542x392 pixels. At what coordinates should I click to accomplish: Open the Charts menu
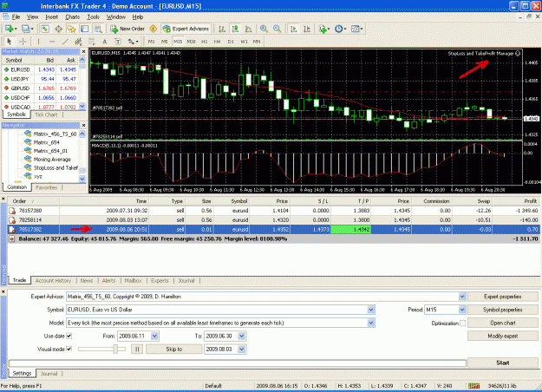coord(73,17)
